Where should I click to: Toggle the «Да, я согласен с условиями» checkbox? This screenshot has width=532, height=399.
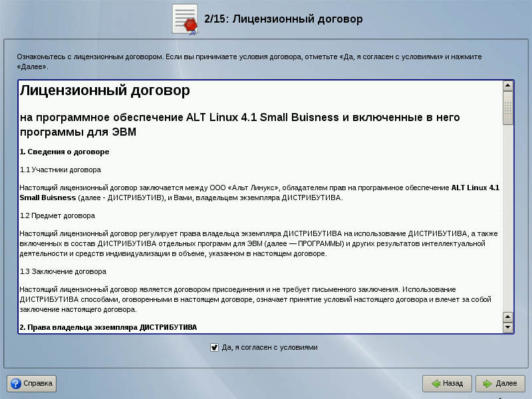[x=214, y=347]
